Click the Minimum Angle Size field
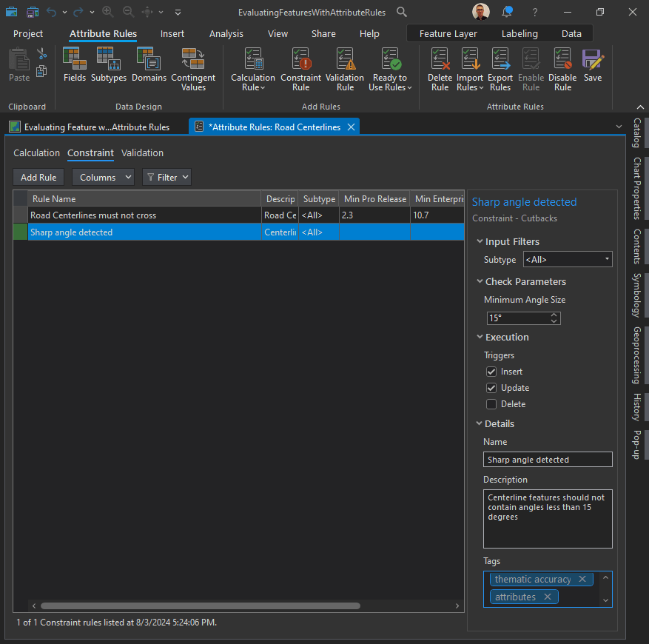 pos(517,318)
